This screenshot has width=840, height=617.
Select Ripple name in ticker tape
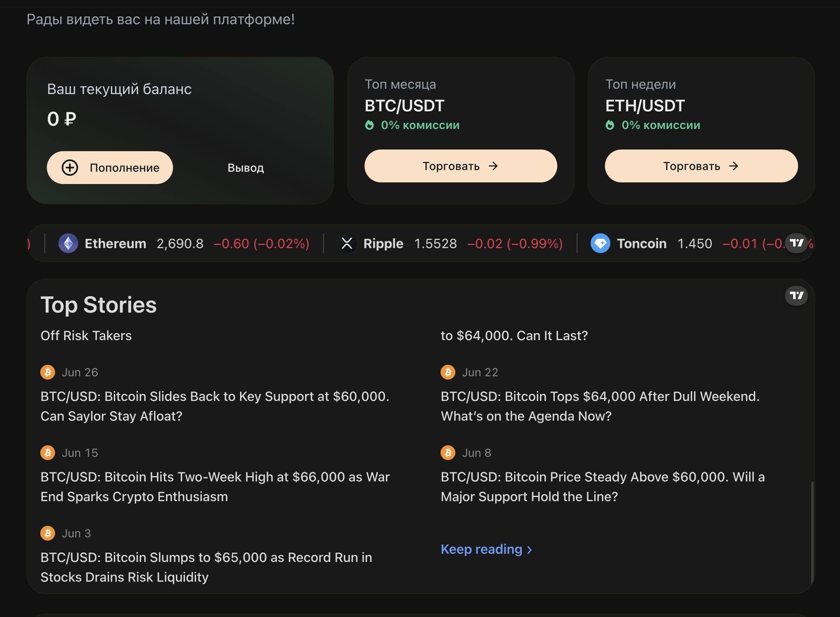(x=383, y=244)
